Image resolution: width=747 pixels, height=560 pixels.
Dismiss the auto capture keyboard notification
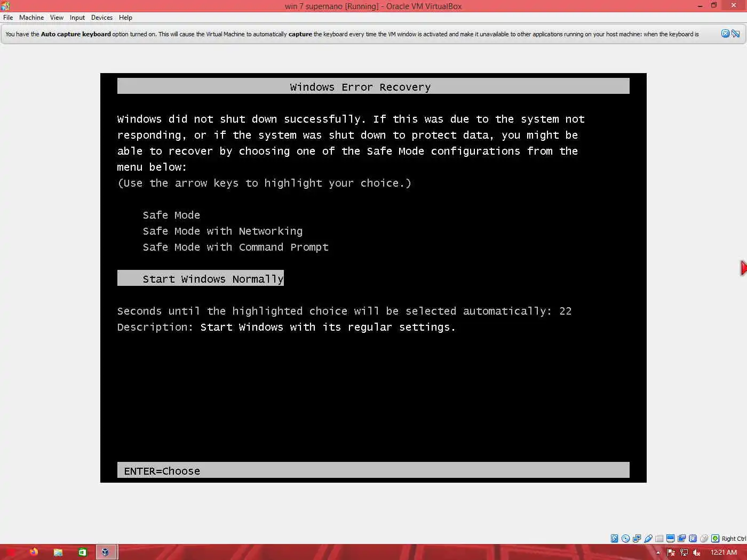coord(725,34)
